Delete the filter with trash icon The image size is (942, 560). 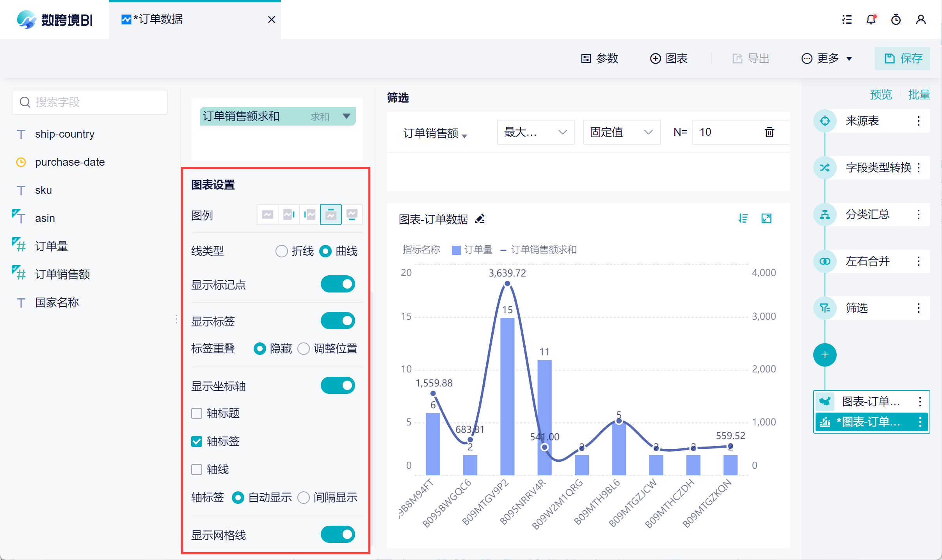pyautogui.click(x=769, y=132)
